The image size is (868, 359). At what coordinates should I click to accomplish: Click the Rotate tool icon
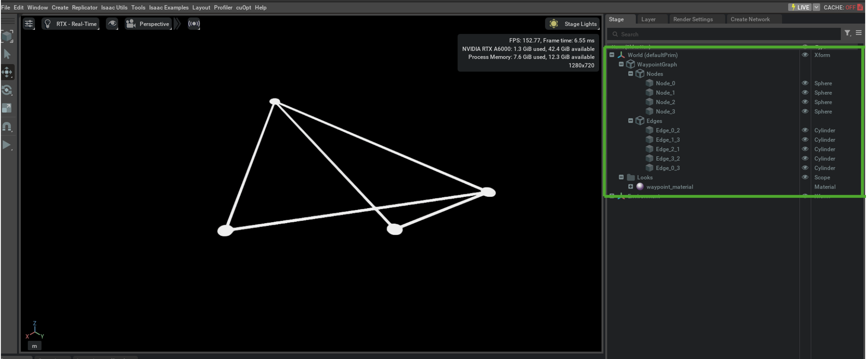[x=7, y=90]
